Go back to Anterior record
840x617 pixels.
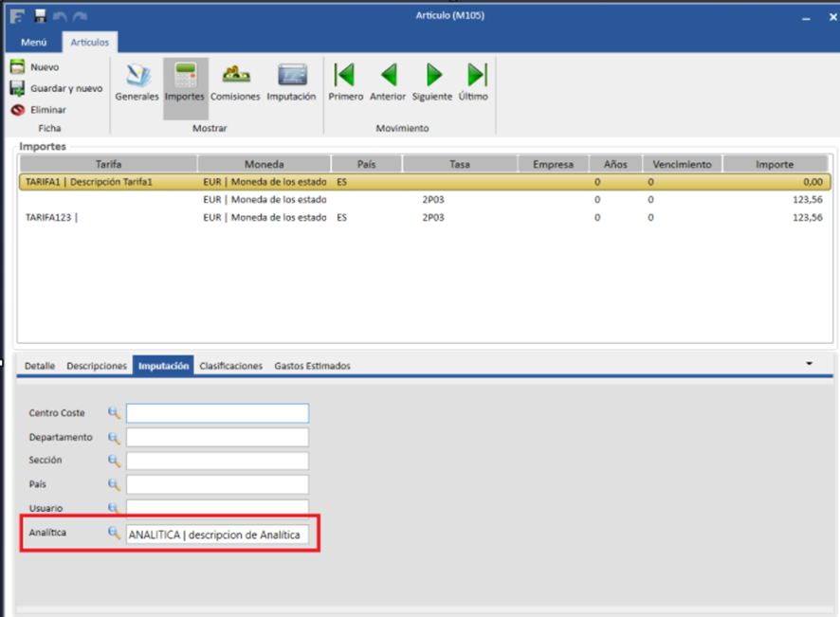tap(388, 82)
